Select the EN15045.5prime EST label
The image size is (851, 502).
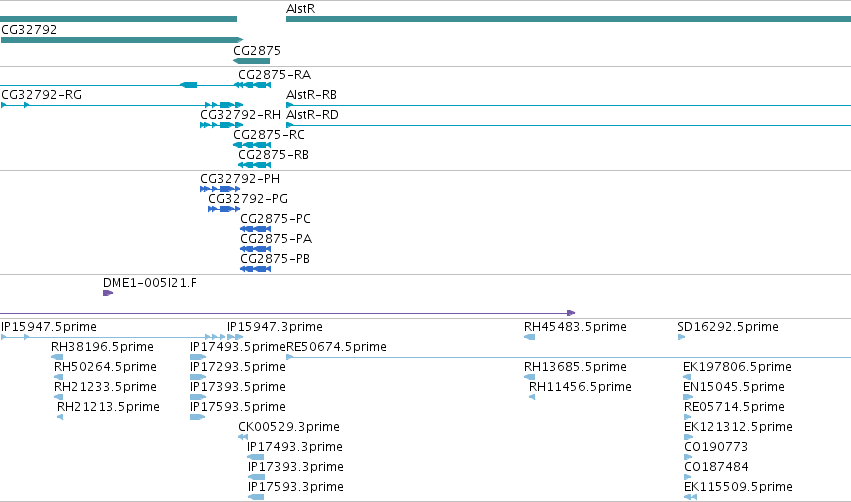[734, 387]
